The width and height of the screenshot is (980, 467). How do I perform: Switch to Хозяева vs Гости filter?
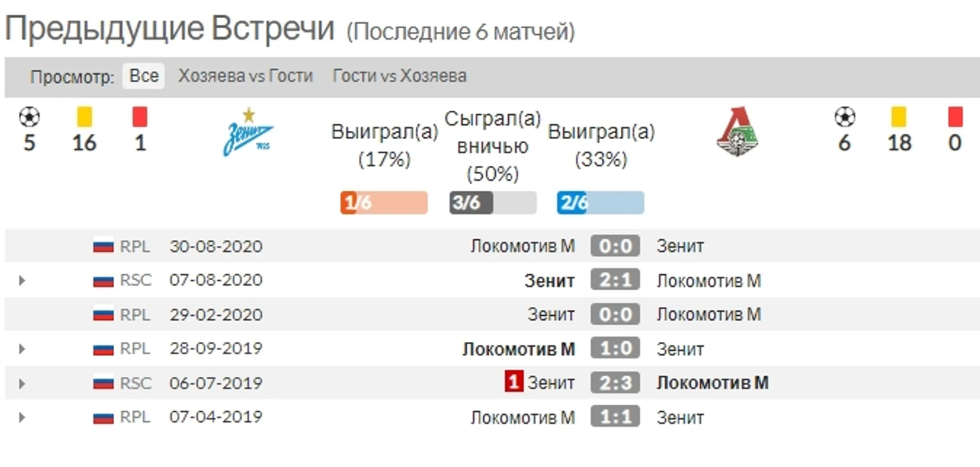pos(246,76)
